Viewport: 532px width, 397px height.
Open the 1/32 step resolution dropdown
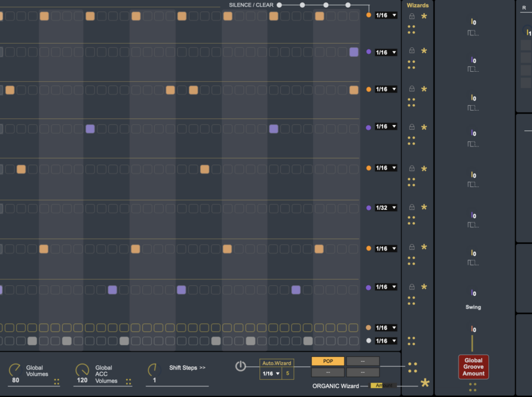386,208
